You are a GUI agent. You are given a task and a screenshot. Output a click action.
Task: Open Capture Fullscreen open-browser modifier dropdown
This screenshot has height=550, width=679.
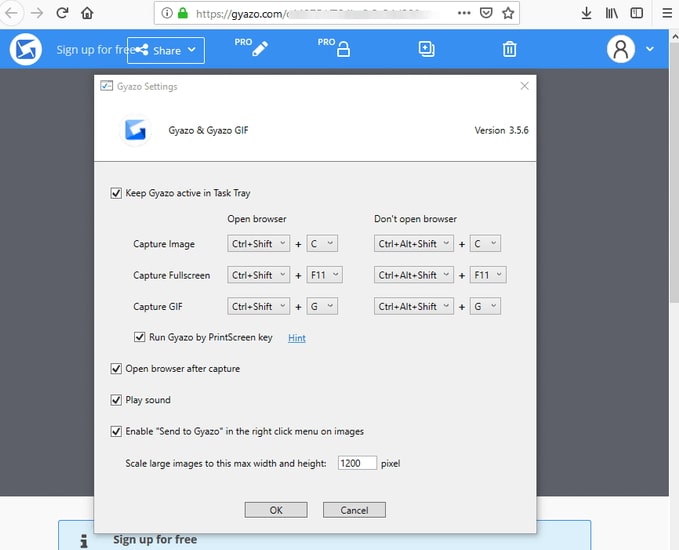259,275
